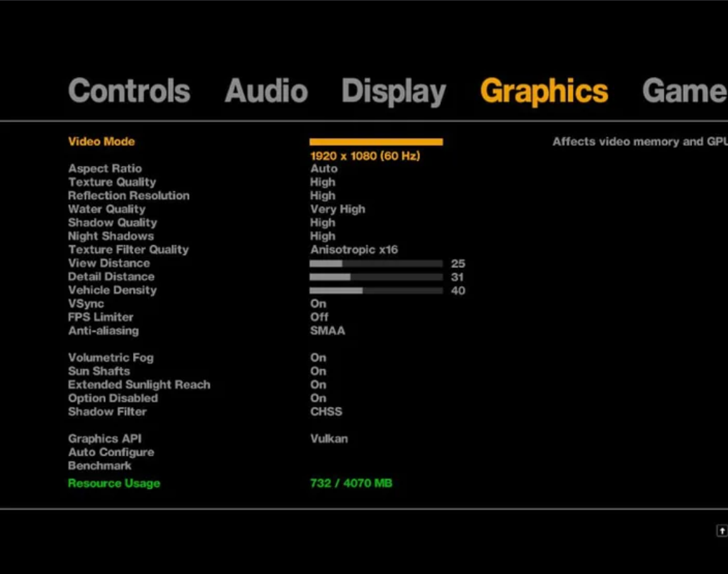Change the Anti-aliasing SMAA option
This screenshot has height=574, width=728.
coord(327,331)
